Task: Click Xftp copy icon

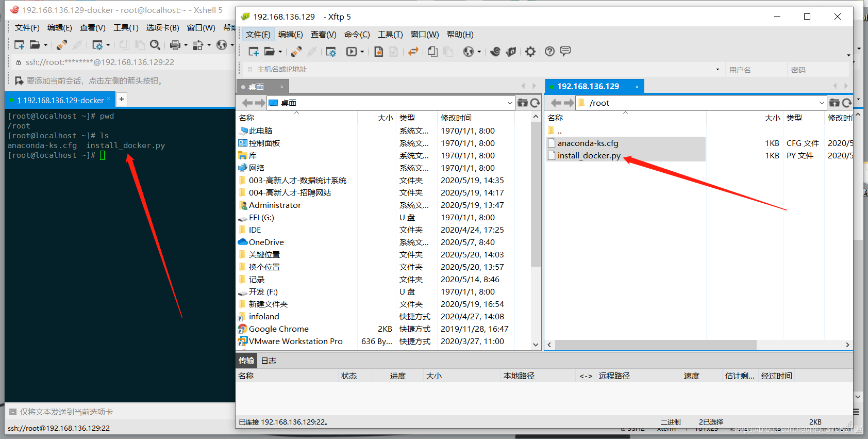Action: pos(433,52)
